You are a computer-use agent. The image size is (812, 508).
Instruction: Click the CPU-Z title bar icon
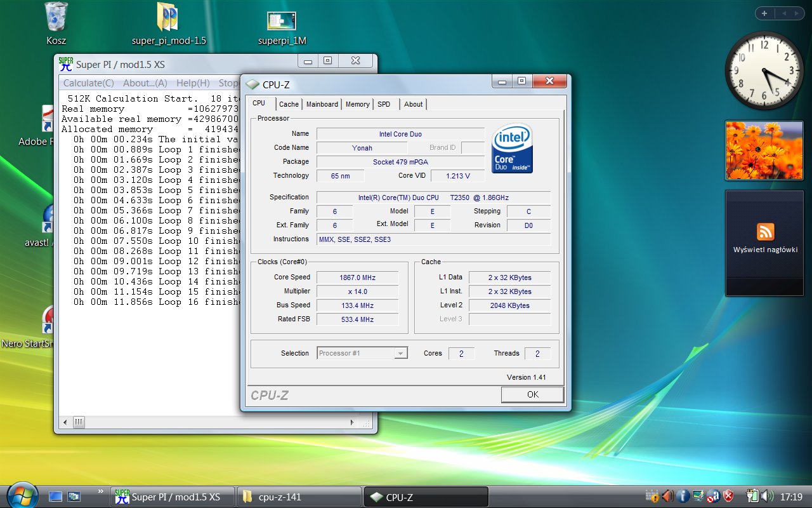click(252, 84)
